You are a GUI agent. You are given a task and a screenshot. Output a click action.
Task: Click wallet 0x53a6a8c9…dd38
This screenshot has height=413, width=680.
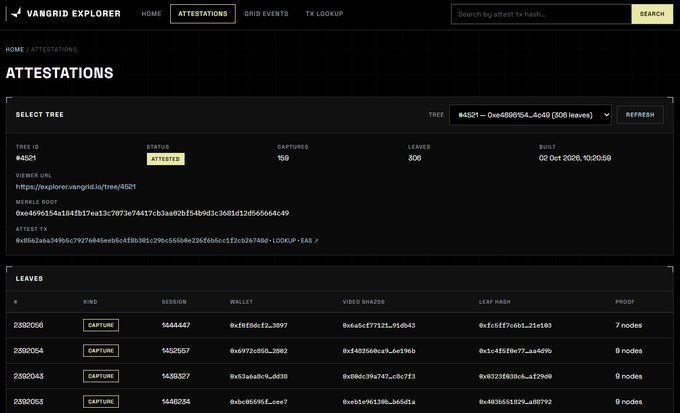[x=258, y=377]
